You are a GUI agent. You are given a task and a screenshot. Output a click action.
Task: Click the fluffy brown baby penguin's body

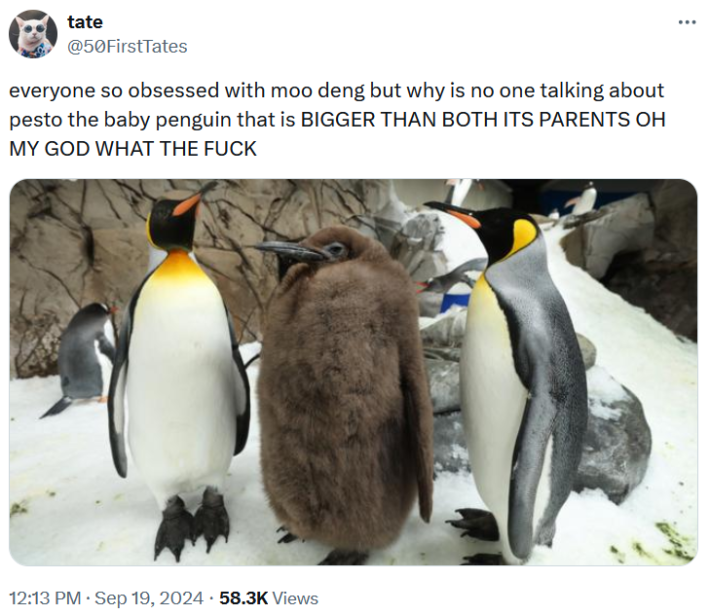[343, 399]
